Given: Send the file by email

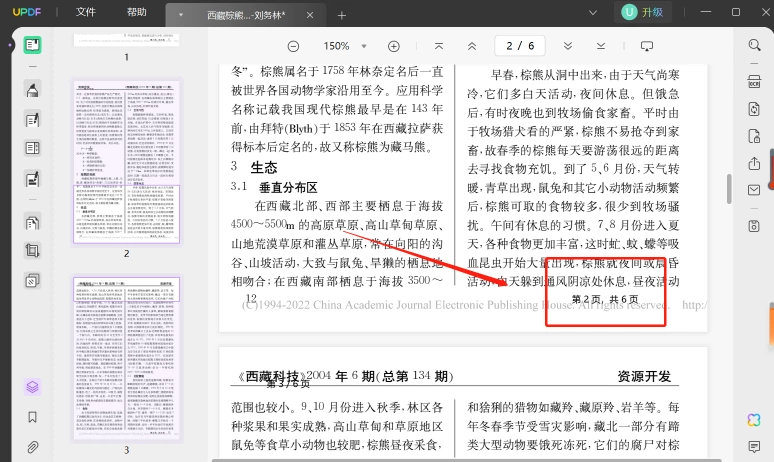Looking at the screenshot, I should pos(754,190).
